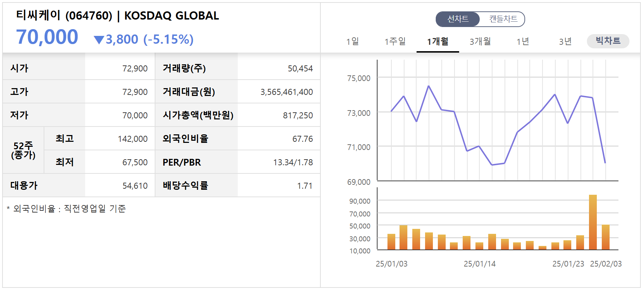
Task: Open the 빅차트 big chart button
Action: pos(608,41)
